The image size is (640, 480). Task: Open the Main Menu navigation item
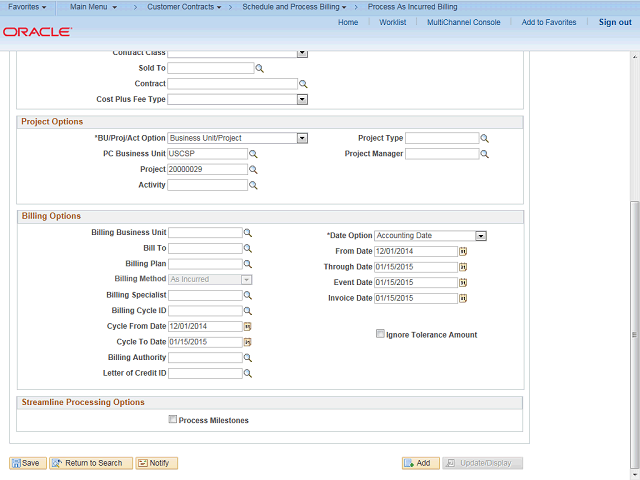point(93,7)
